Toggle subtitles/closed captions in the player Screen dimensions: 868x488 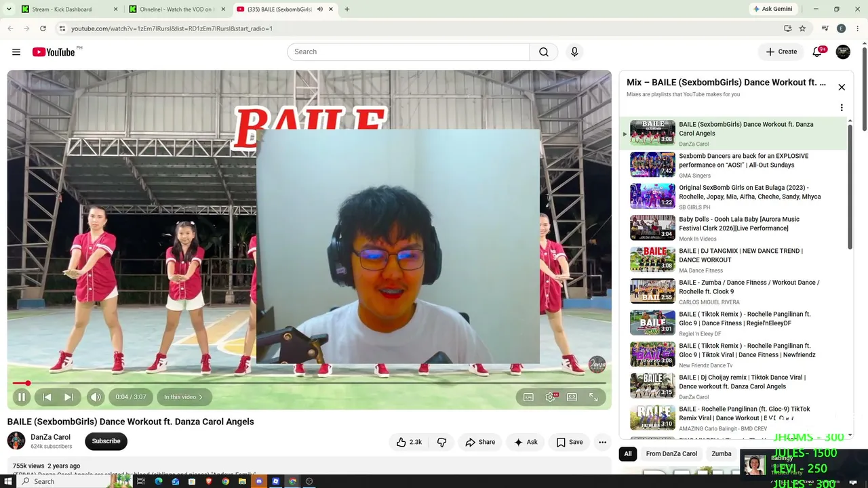(528, 397)
